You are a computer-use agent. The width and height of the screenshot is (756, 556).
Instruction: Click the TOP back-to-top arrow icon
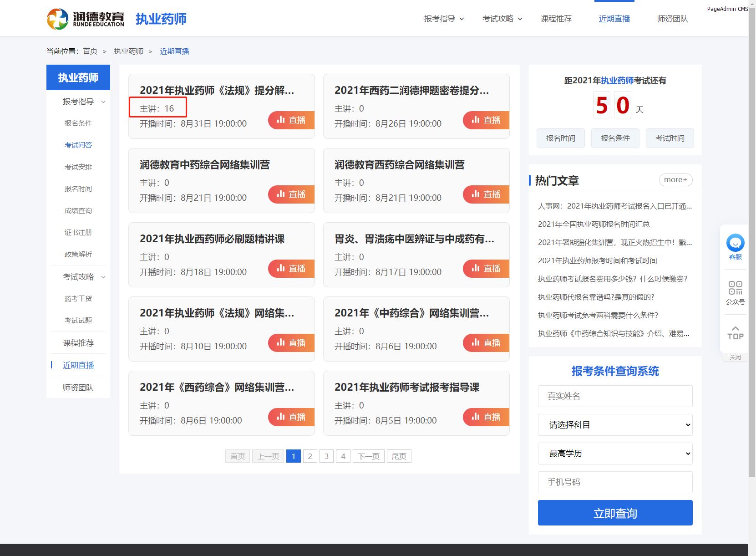point(735,332)
